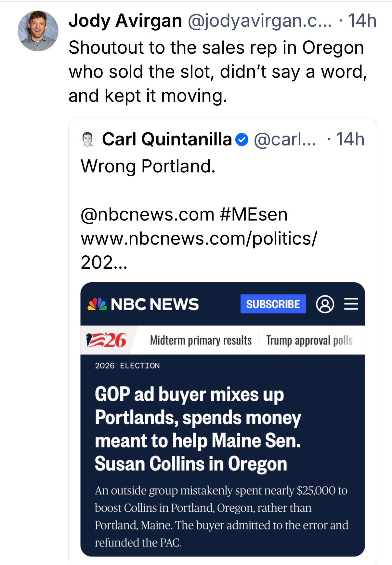Open NBC News account profile icon
This screenshot has width=392, height=565.
[325, 304]
